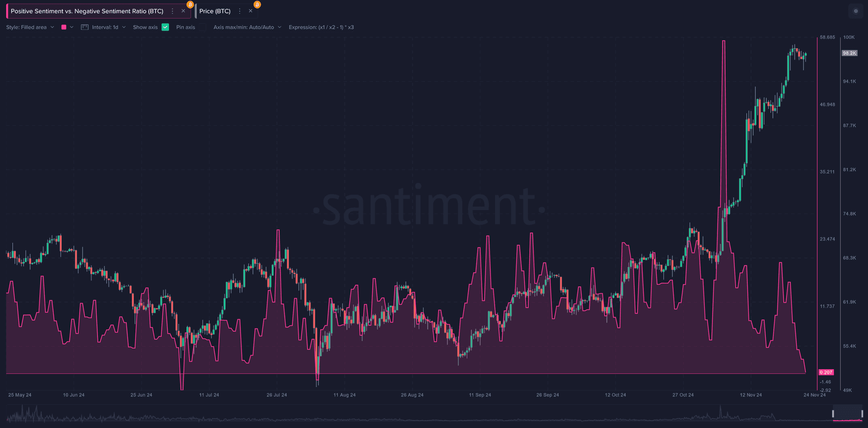868x428 pixels.
Task: Click Bitcoin badge on the Price tab
Action: tap(257, 5)
